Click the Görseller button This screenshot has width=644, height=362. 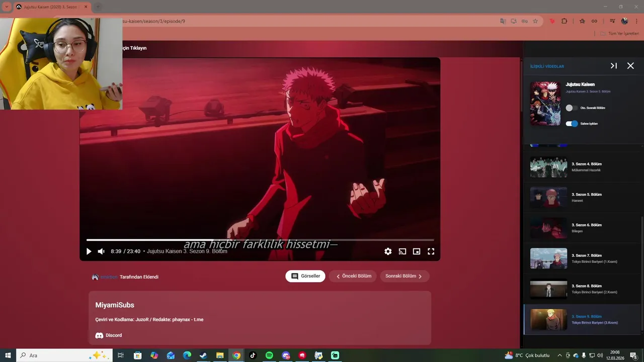[x=305, y=276]
